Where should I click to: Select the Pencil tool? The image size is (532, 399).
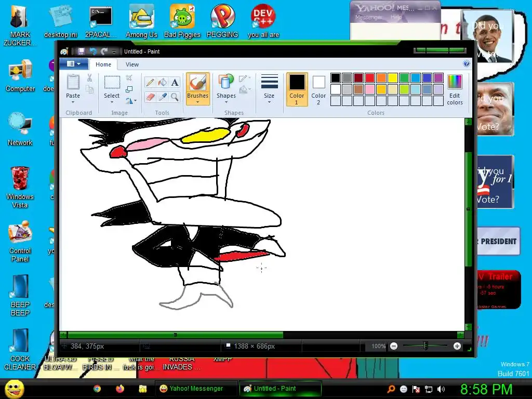point(150,83)
